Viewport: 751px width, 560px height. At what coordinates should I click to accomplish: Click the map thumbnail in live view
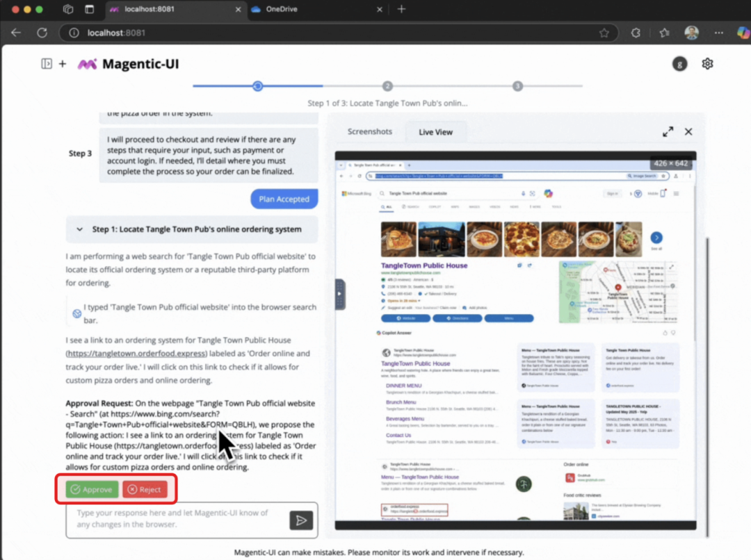(618, 292)
